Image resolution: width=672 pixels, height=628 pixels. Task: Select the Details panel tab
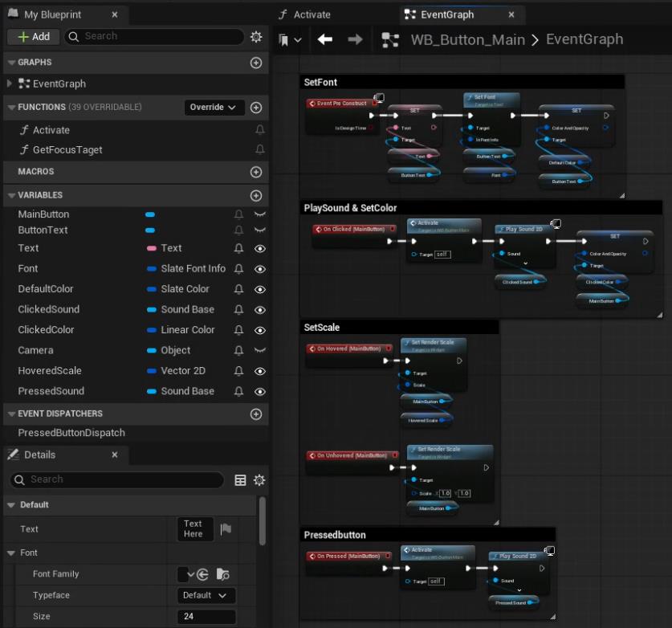coord(40,455)
